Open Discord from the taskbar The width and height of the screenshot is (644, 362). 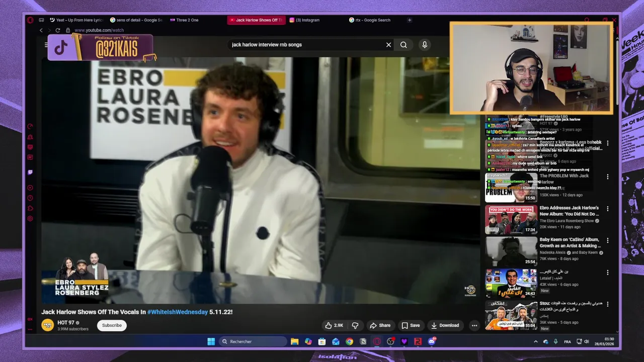[431, 341]
